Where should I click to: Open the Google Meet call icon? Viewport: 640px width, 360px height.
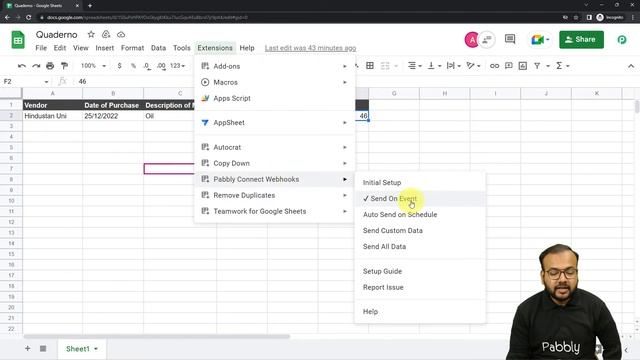540,40
